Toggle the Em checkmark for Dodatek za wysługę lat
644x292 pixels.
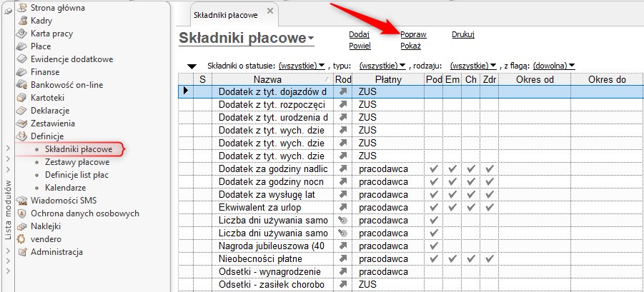coord(452,194)
